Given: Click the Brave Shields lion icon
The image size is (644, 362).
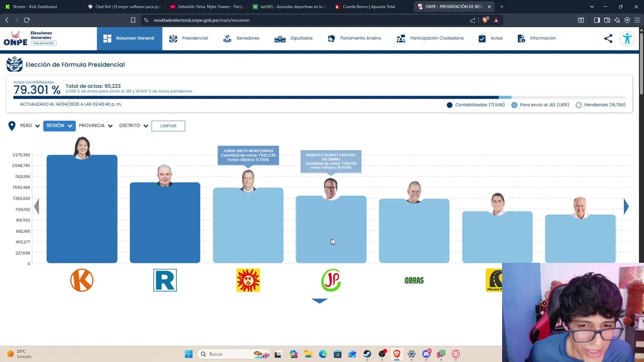Looking at the screenshot, I should (485, 20).
